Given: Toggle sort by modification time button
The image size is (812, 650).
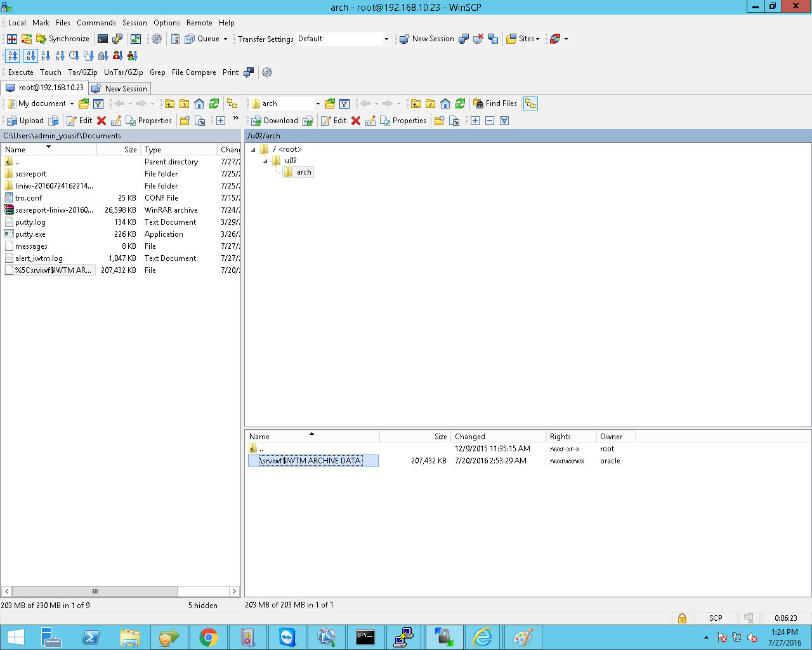Looking at the screenshot, I should pyautogui.click(x=74, y=56).
